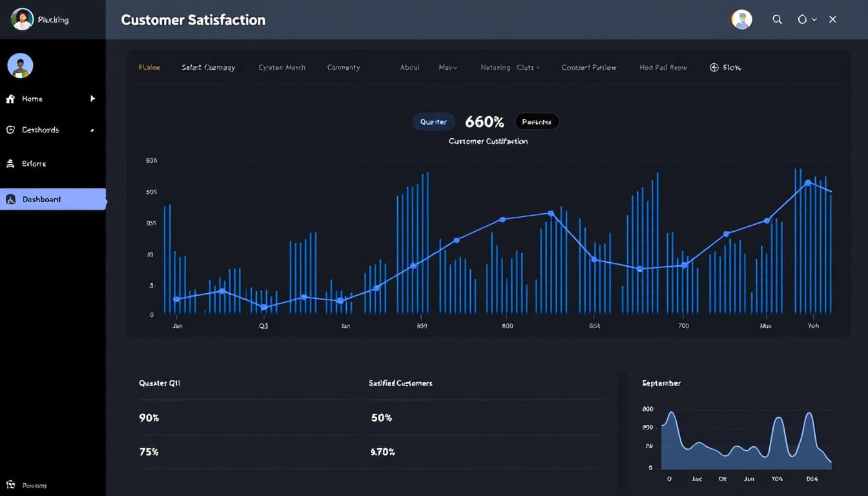This screenshot has width=868, height=496.
Task: Switch to the Commanty tab
Action: (343, 67)
